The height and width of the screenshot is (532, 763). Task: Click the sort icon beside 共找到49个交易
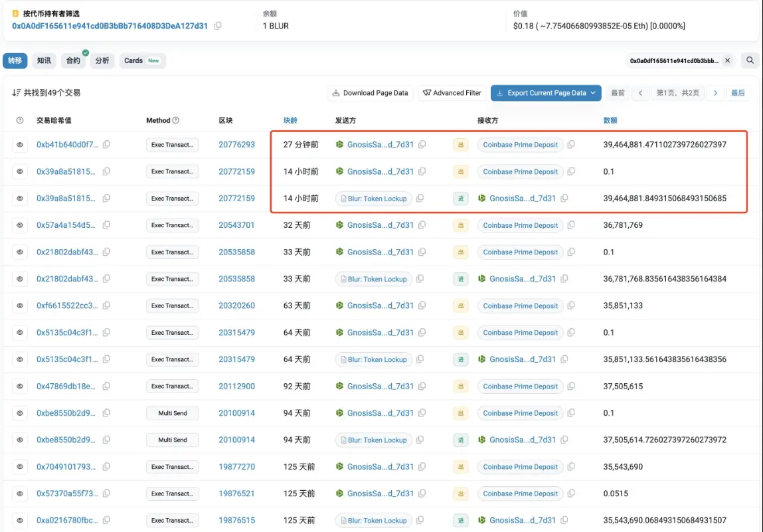[17, 92]
